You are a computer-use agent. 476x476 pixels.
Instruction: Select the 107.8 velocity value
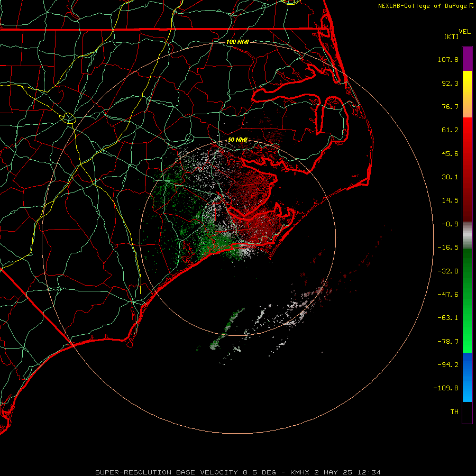[448, 59]
